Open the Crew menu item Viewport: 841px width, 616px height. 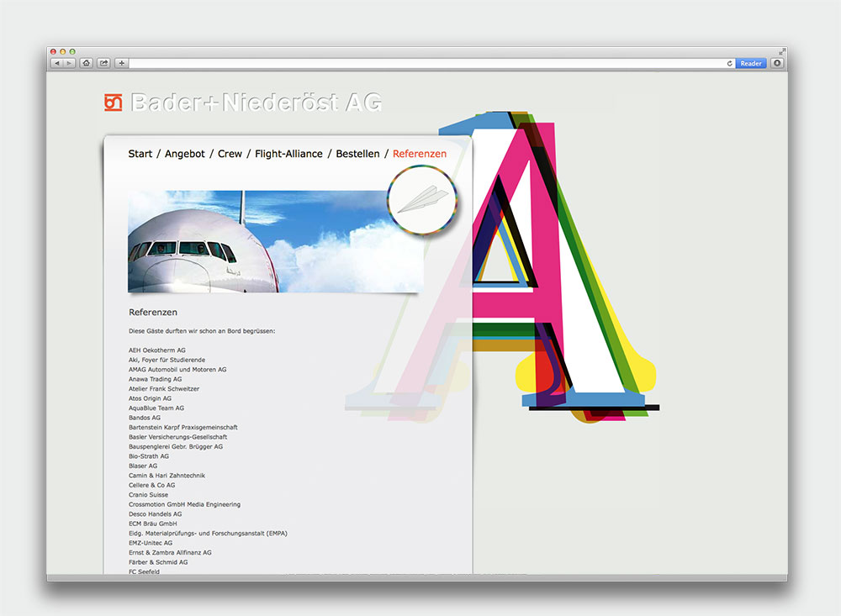pyautogui.click(x=230, y=154)
